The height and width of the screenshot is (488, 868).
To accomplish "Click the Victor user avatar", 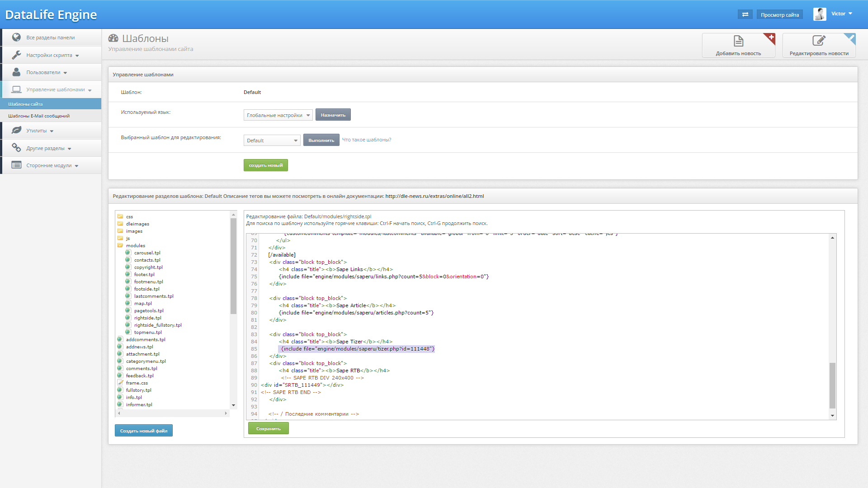I will [820, 14].
